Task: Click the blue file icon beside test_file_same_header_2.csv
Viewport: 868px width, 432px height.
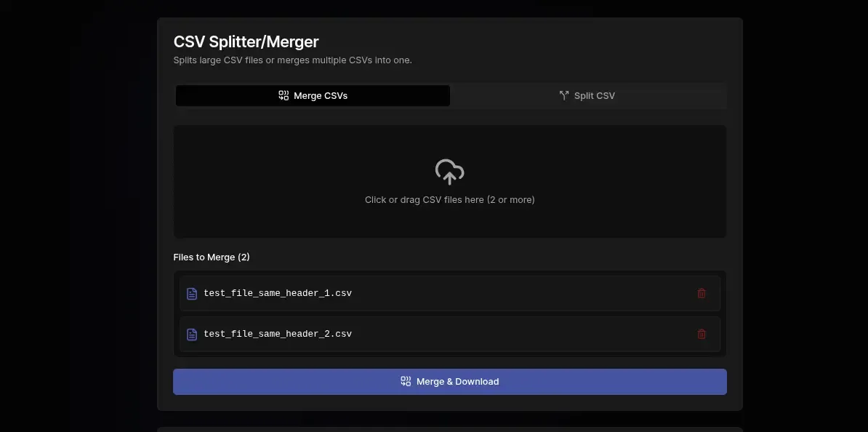Action: pos(191,334)
